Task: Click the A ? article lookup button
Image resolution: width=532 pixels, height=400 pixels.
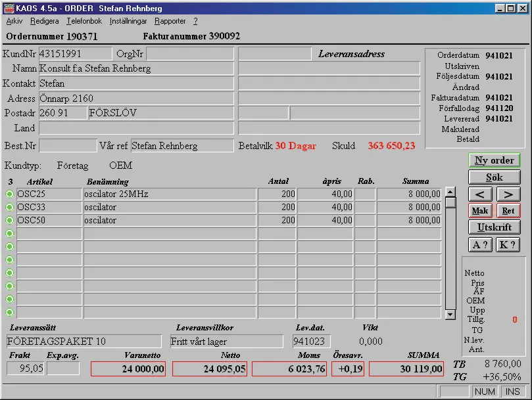Action: (480, 244)
